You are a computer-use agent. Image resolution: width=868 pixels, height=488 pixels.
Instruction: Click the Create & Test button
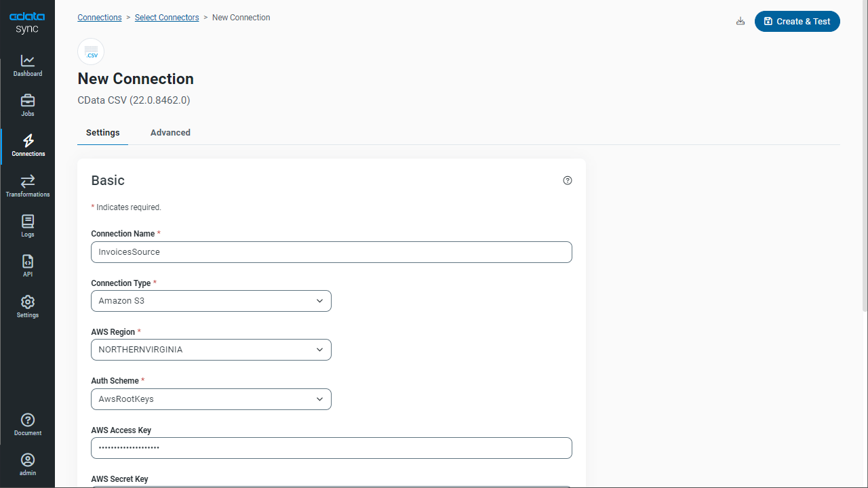[x=797, y=21]
